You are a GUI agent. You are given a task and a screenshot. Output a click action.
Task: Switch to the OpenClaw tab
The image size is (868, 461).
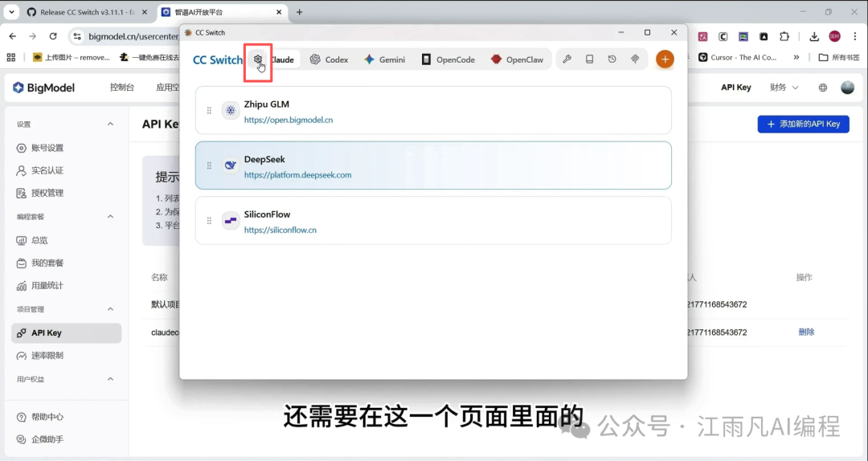pyautogui.click(x=517, y=59)
